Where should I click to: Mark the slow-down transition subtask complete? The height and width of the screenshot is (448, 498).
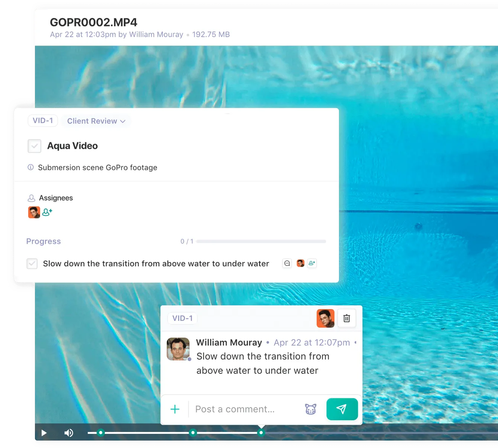(x=32, y=263)
